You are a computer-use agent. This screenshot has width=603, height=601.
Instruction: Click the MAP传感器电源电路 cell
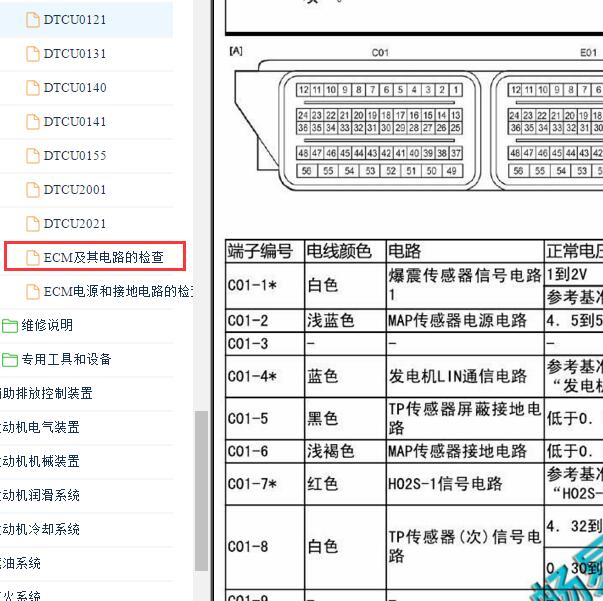(465, 320)
